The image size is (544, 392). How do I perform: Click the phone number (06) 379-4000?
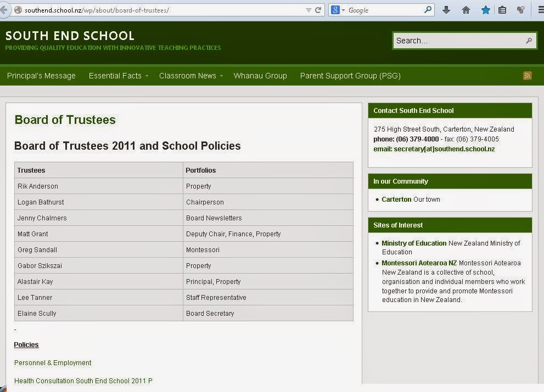point(417,139)
